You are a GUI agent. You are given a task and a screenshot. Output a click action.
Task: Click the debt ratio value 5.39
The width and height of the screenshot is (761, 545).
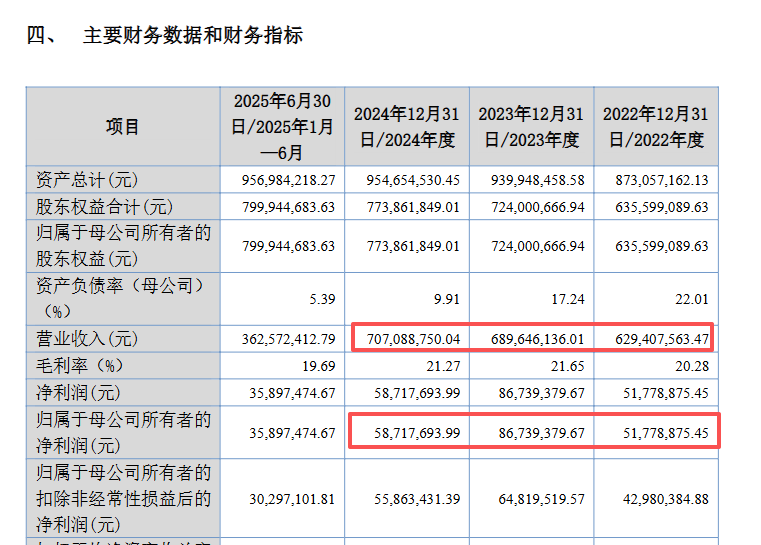pyautogui.click(x=318, y=298)
